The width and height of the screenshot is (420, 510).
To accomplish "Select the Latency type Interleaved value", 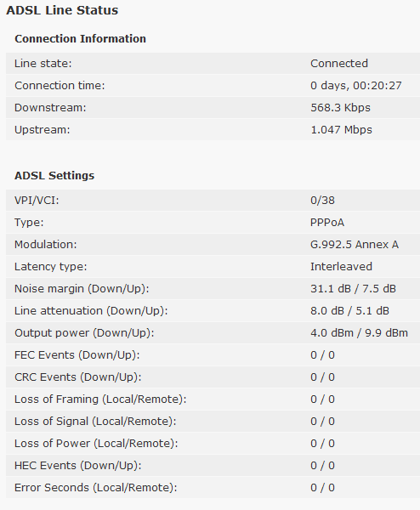I will (x=341, y=267).
